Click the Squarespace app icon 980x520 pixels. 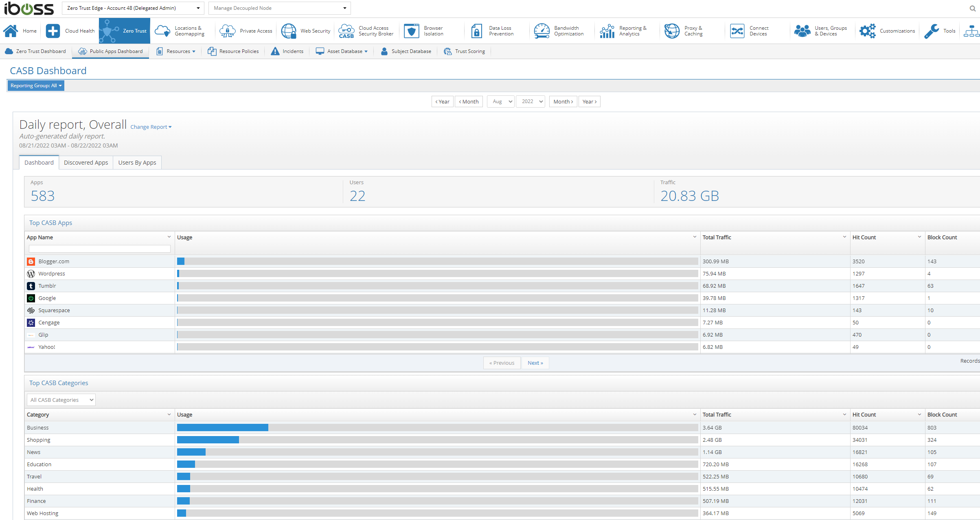coord(31,311)
